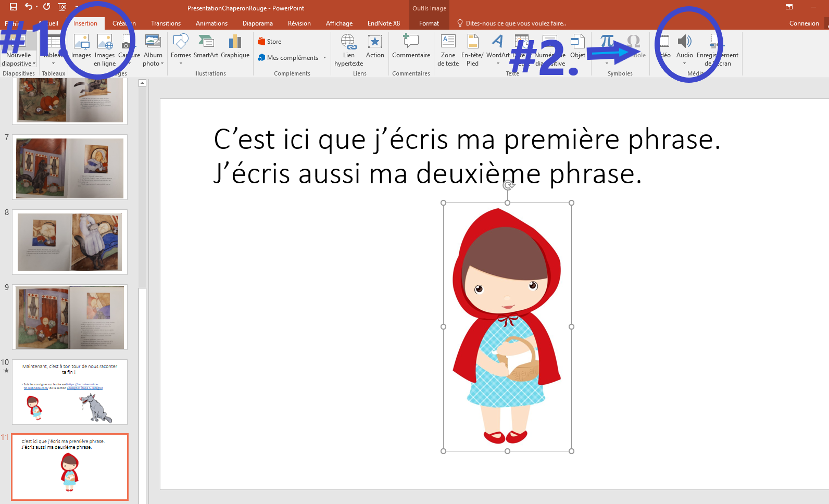The height and width of the screenshot is (504, 829).
Task: Open En-tête/Pied header footer dialog
Action: (472, 51)
